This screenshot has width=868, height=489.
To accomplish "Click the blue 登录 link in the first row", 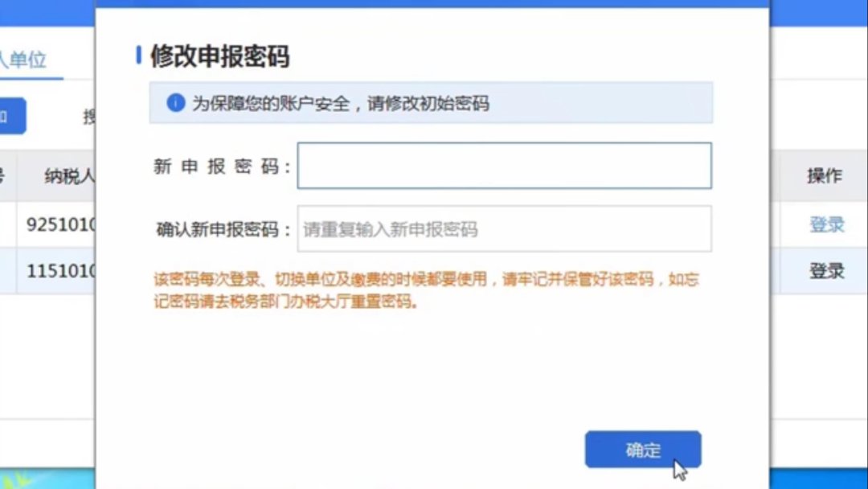I will coord(826,225).
